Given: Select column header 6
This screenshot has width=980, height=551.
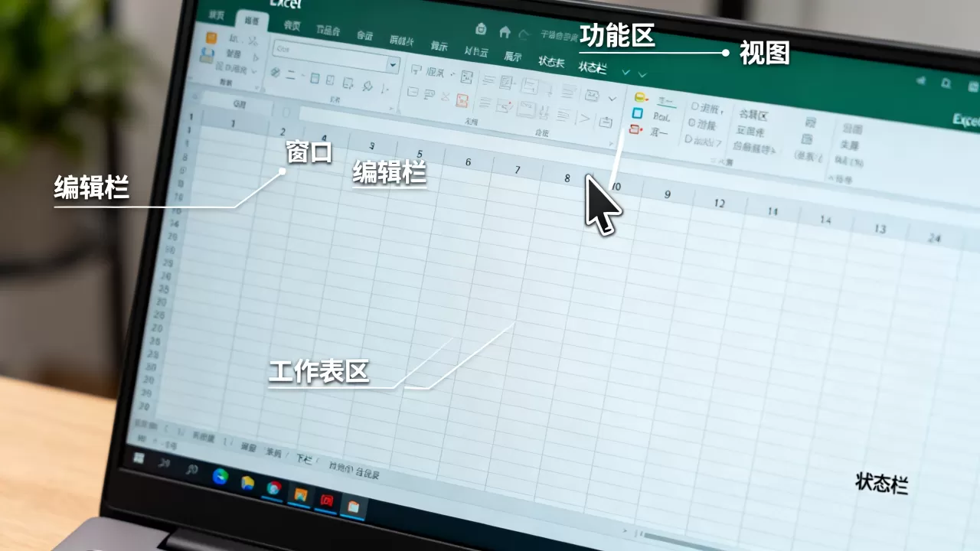Looking at the screenshot, I should pos(468,162).
